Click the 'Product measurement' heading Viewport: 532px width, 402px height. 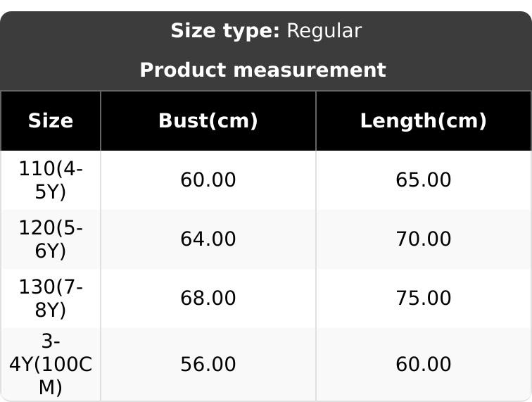(x=262, y=70)
